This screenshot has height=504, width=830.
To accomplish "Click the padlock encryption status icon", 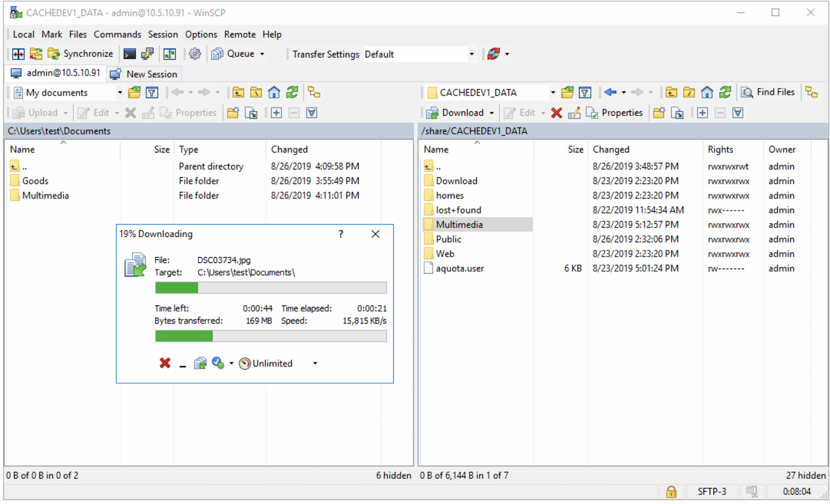I will (x=671, y=492).
